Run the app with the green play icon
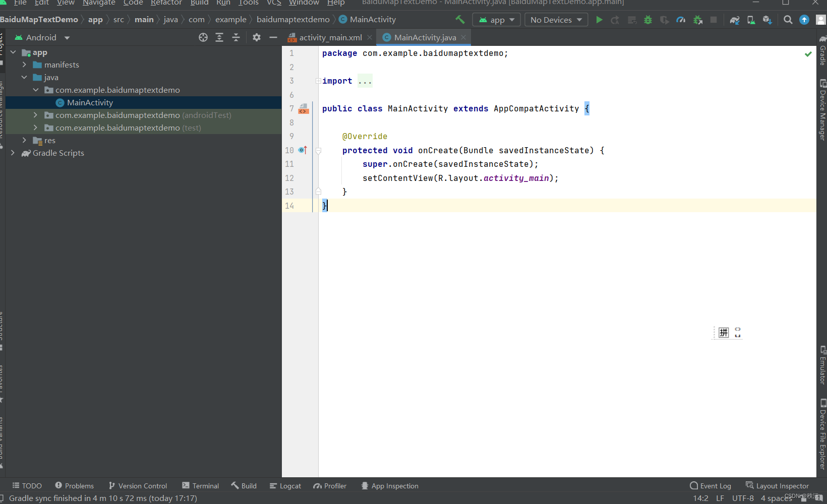The width and height of the screenshot is (827, 504). 599,20
